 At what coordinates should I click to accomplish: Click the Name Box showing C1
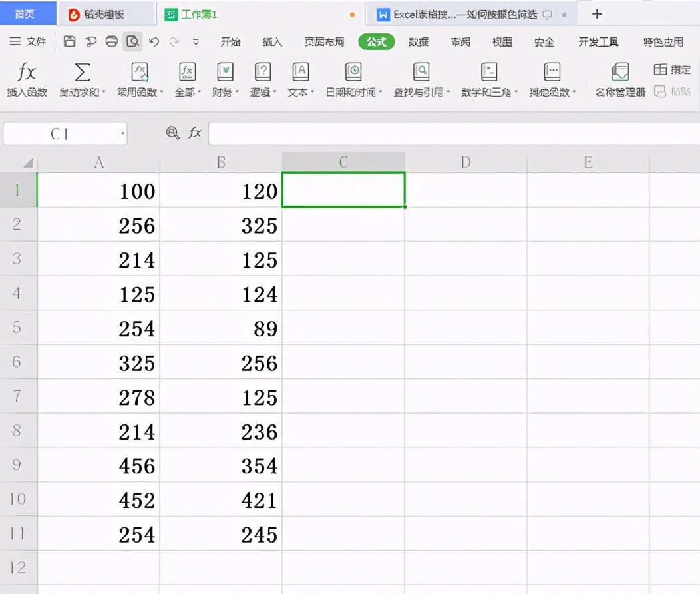[x=65, y=133]
